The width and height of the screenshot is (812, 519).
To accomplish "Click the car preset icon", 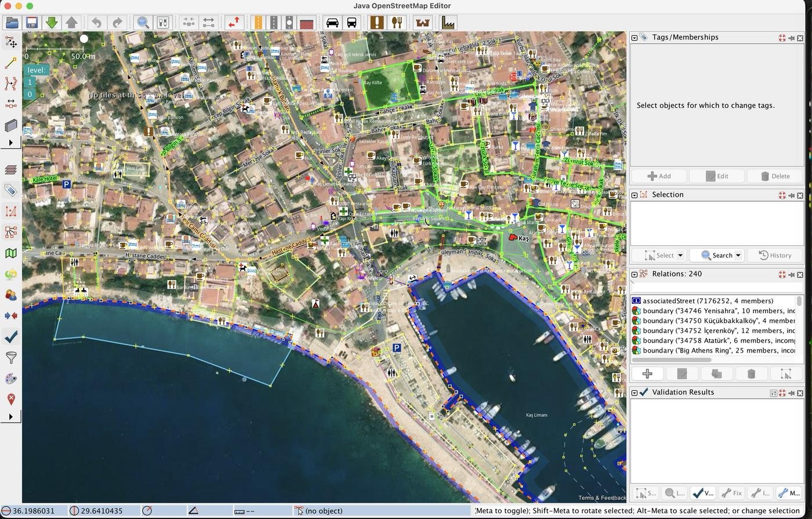I will coord(332,23).
